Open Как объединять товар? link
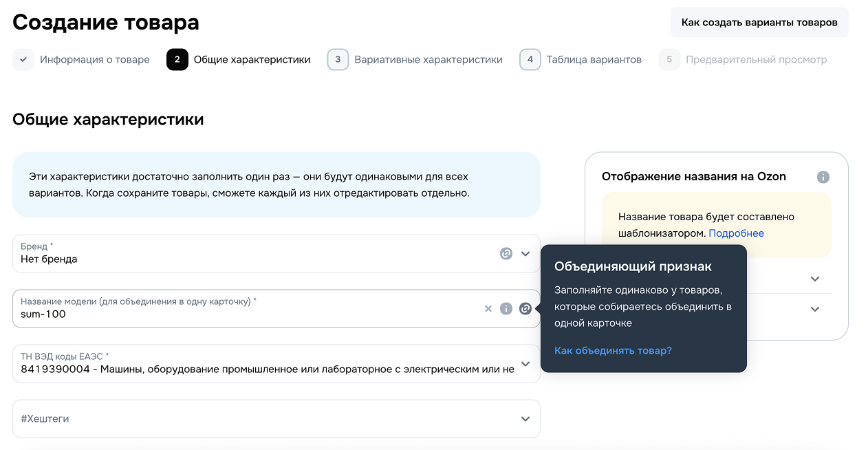The width and height of the screenshot is (868, 450). [x=613, y=351]
